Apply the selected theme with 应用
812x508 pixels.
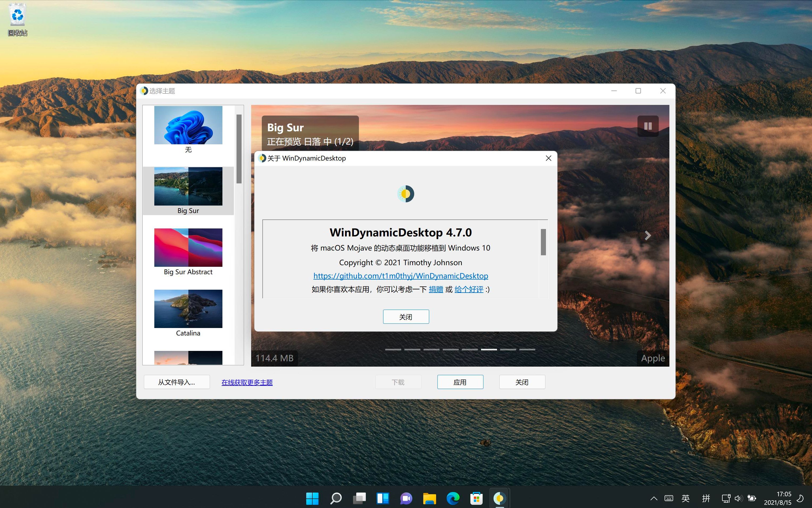(x=460, y=382)
